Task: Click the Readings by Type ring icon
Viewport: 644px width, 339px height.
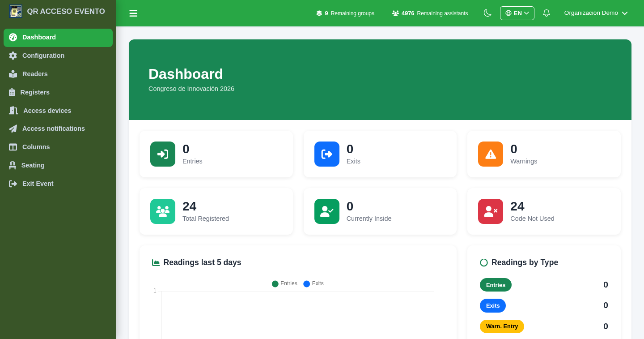Action: point(484,262)
